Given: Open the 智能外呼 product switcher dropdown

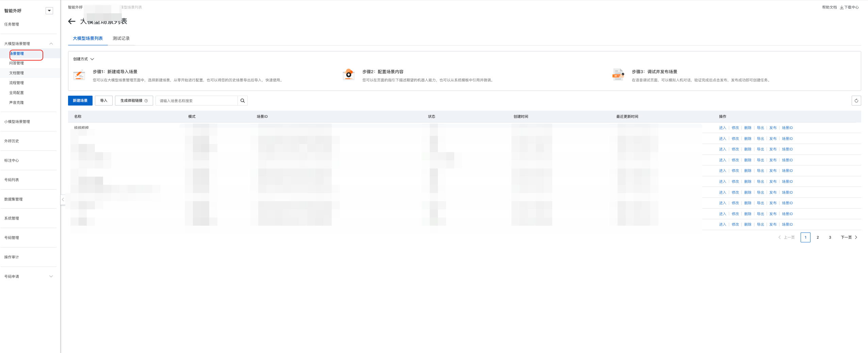Looking at the screenshot, I should [49, 11].
